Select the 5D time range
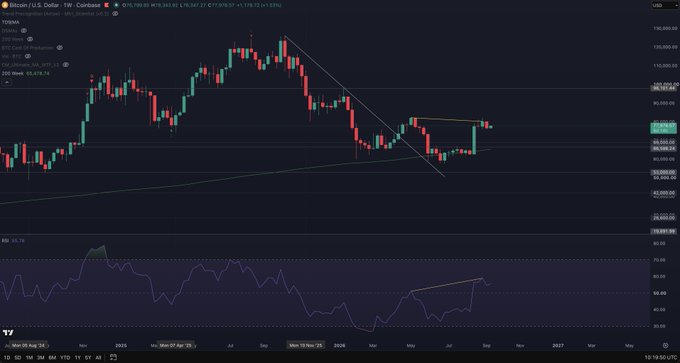 tap(17, 357)
